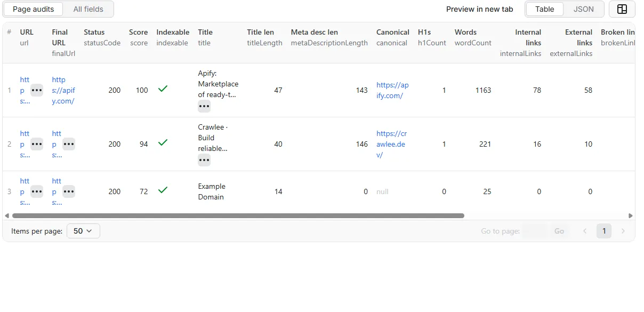Expand truncated Final URL in row 2
Viewport: 644px width, 312px height.
69,144
